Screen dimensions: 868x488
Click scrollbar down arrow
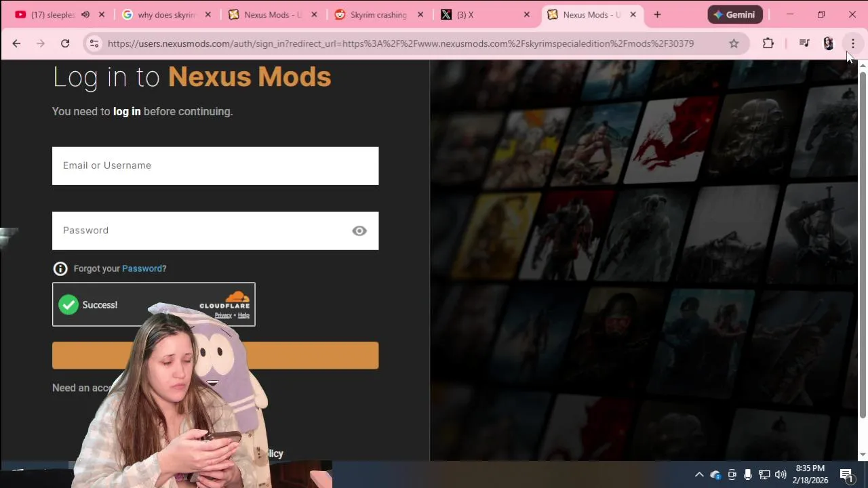click(863, 455)
